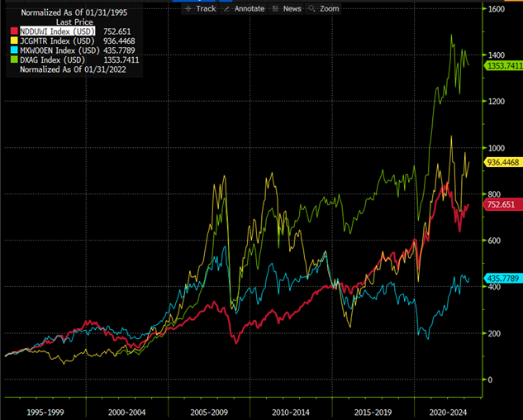
Task: Open the News overlay option
Action: click(x=292, y=8)
